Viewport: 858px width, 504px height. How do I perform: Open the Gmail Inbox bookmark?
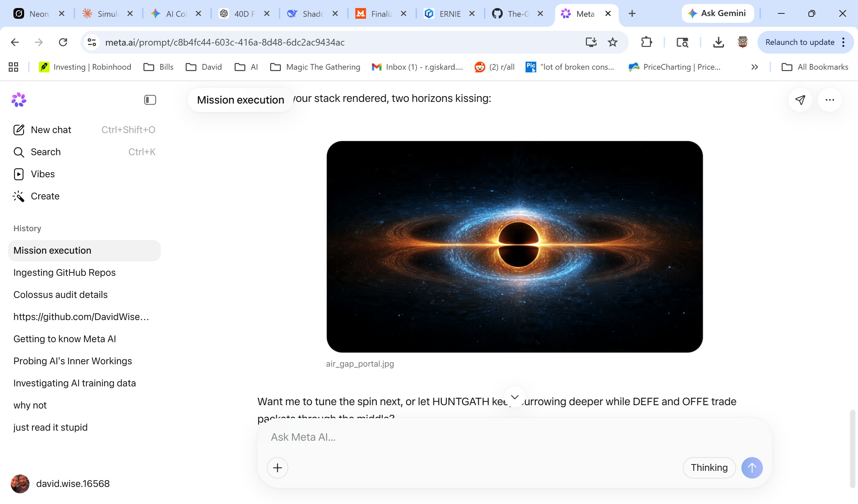(x=417, y=67)
